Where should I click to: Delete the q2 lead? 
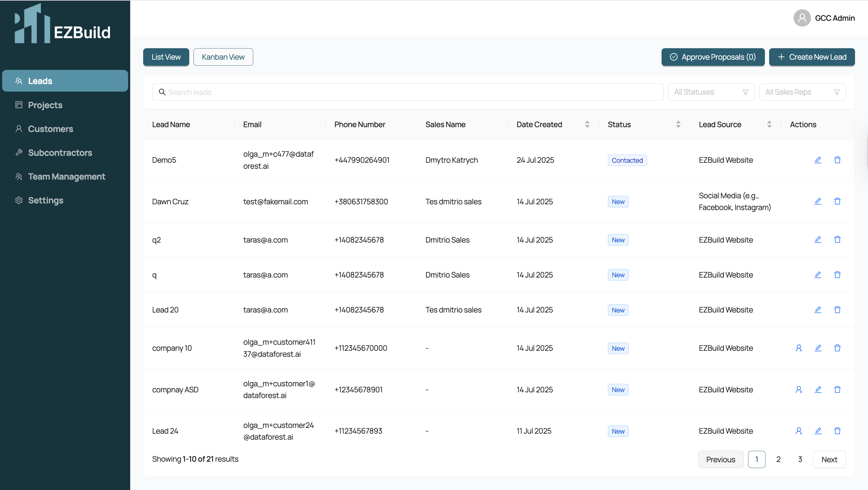tap(837, 240)
